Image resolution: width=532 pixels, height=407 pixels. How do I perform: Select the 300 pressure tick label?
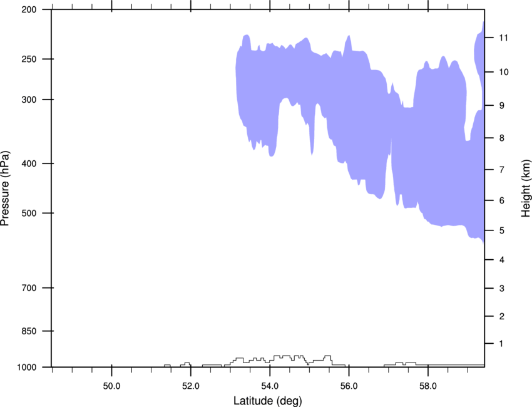29,100
